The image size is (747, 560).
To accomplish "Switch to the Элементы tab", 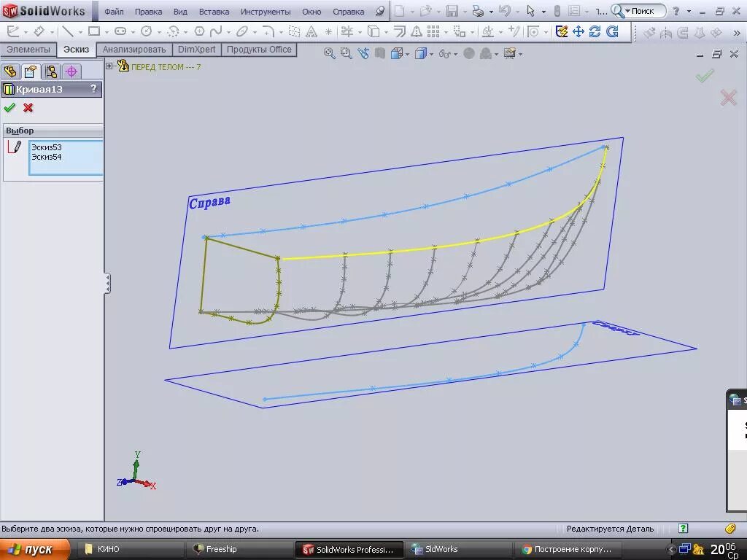I will point(28,49).
